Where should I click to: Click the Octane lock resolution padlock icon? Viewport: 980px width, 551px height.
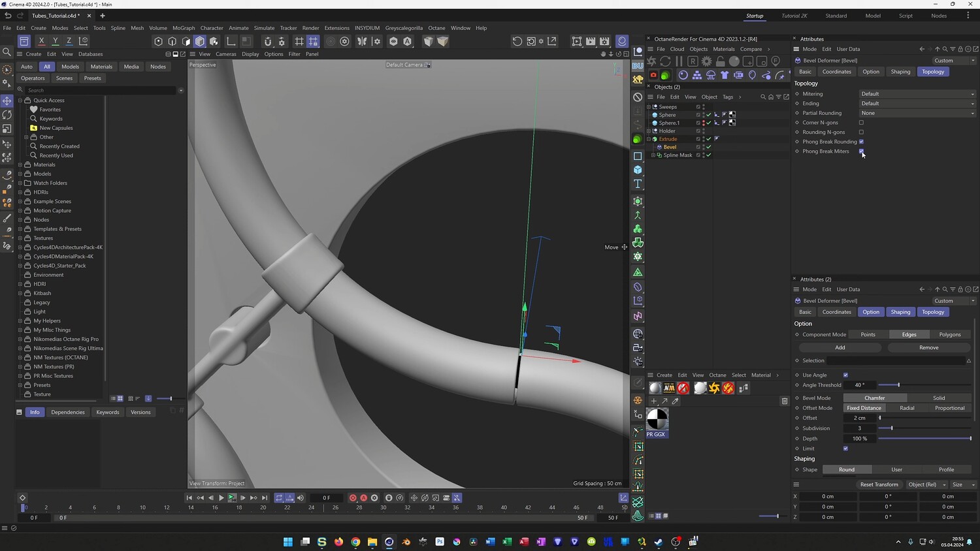click(720, 61)
